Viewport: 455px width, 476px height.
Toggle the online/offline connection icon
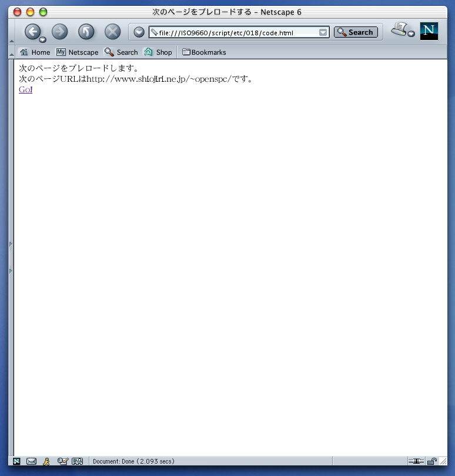click(x=416, y=461)
